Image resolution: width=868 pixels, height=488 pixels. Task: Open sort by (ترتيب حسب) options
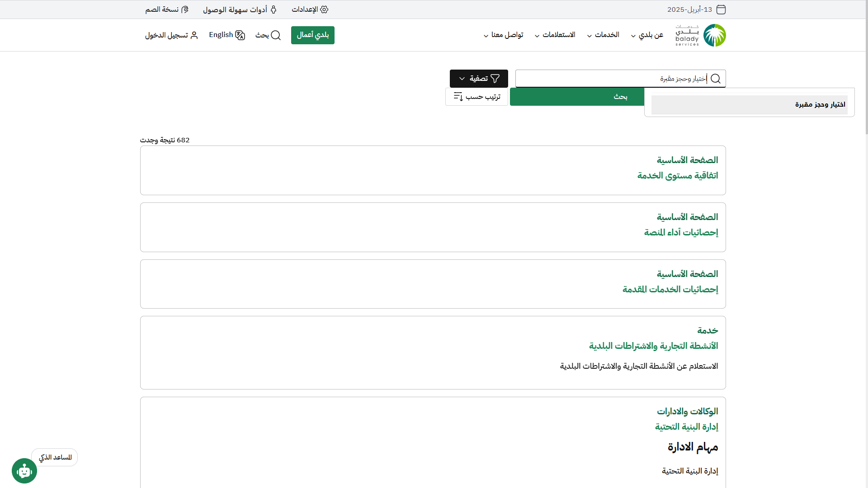476,97
